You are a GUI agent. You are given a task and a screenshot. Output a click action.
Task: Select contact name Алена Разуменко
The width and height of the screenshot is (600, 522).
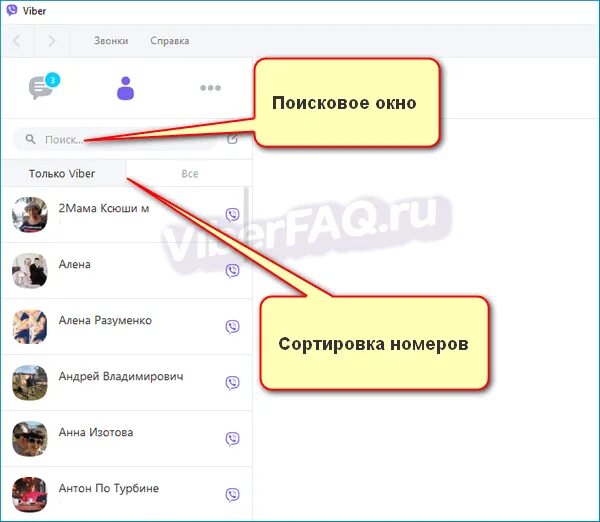tap(105, 320)
